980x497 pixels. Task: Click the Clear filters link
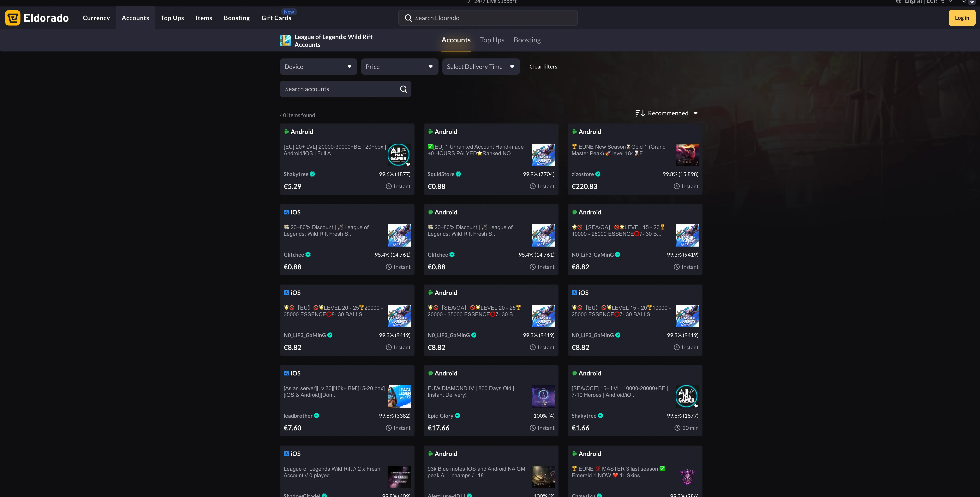(x=543, y=67)
